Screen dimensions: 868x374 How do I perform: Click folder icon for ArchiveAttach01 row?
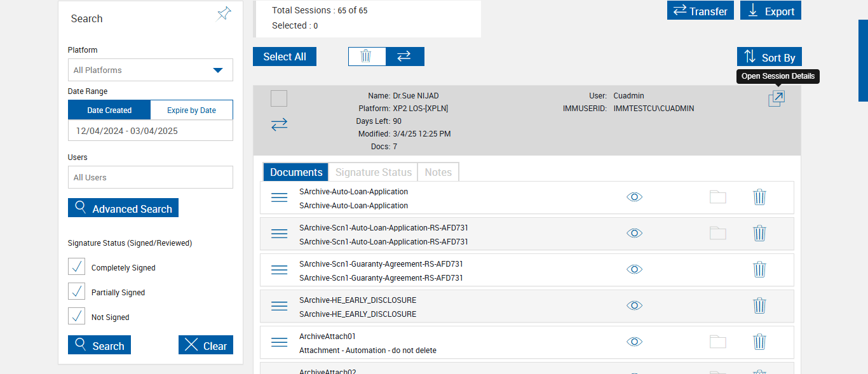point(717,342)
